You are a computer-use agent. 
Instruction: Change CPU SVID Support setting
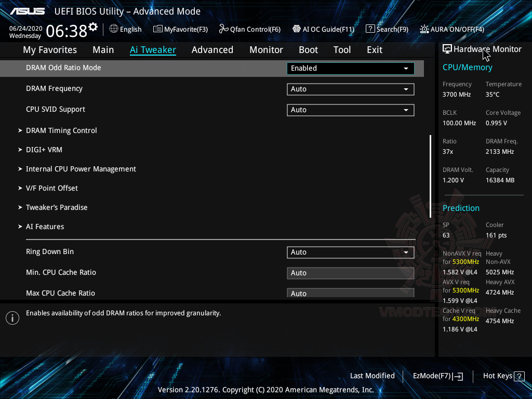350,110
